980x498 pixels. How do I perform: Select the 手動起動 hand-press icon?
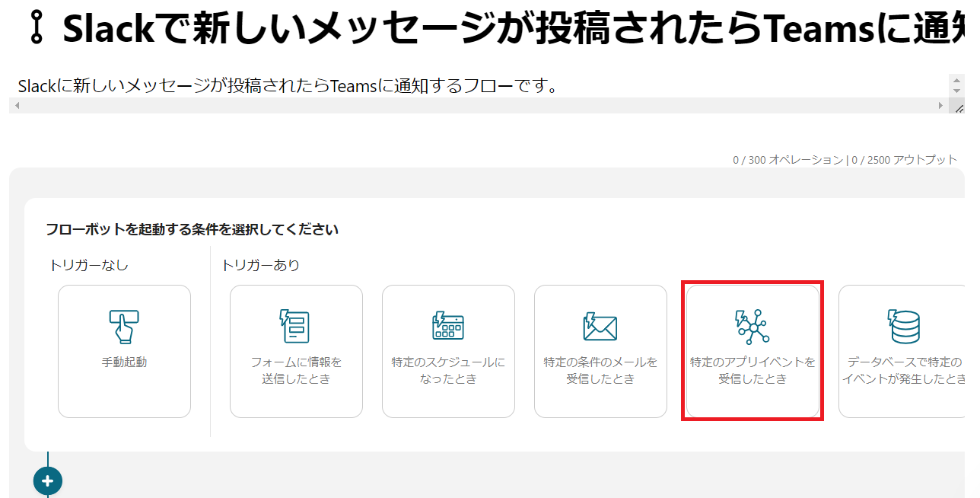(124, 326)
